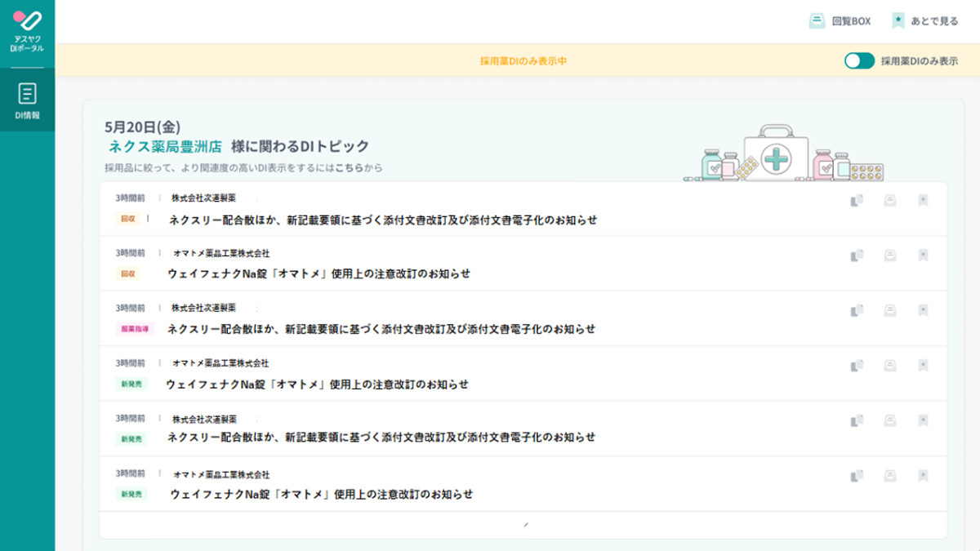980x551 pixels.
Task: Toggle the 採用薬DIのみ表示 switch
Action: pyautogui.click(x=859, y=60)
